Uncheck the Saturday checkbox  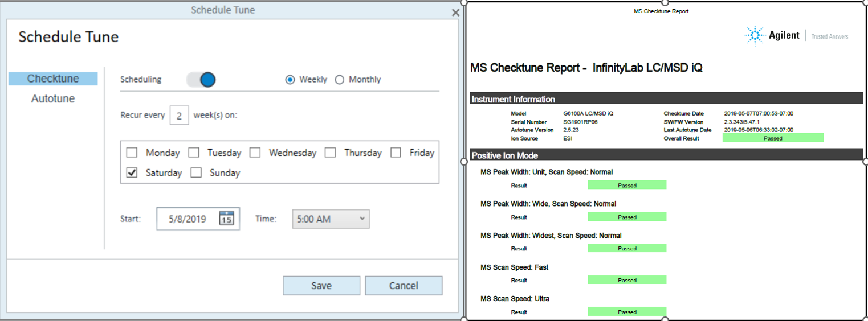132,172
